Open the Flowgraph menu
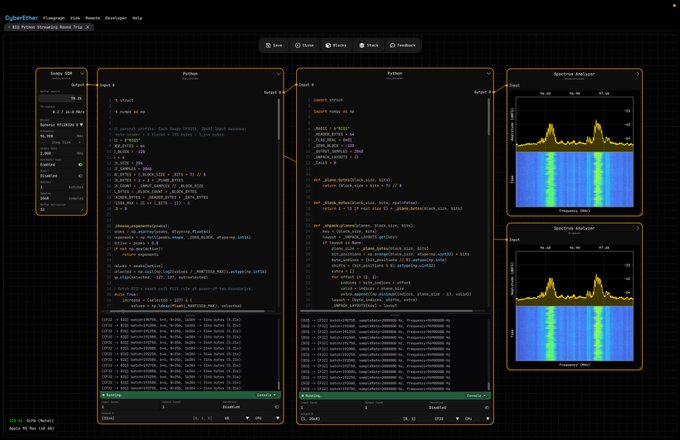 coord(54,18)
